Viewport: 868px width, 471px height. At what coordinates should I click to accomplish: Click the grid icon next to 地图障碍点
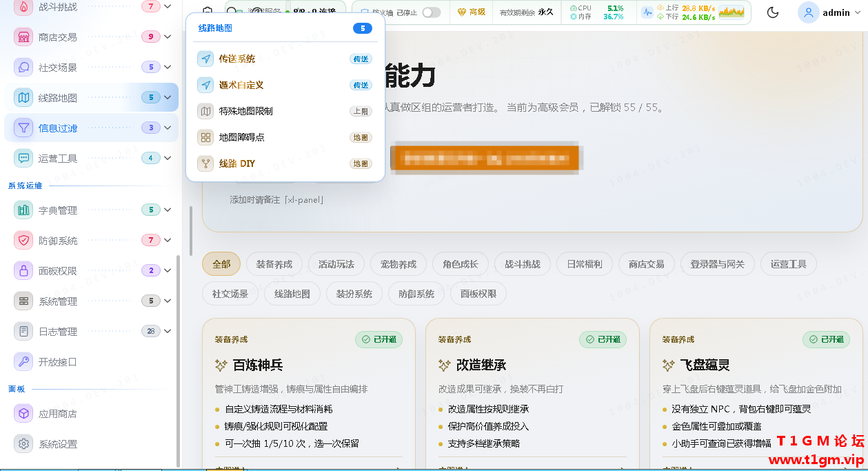[x=205, y=137]
